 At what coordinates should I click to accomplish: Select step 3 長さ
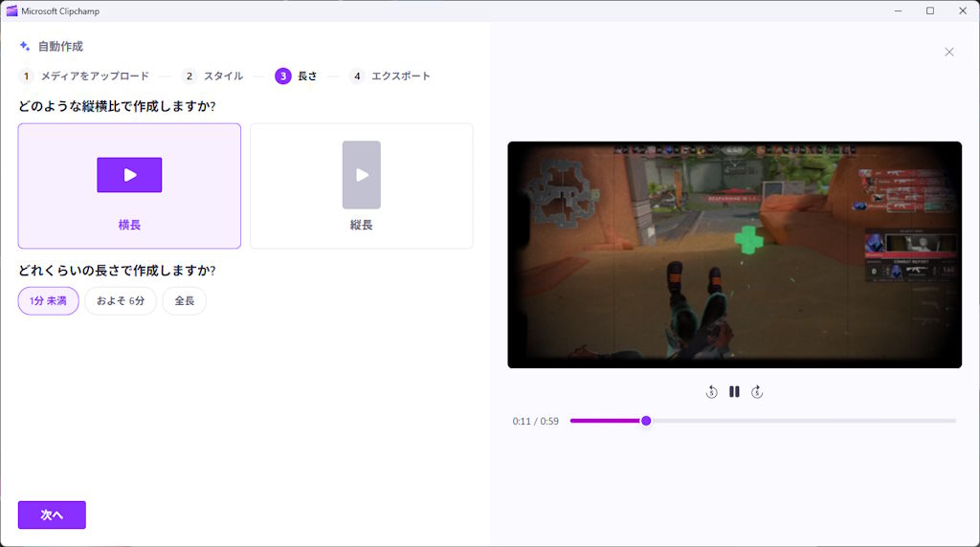pyautogui.click(x=297, y=77)
